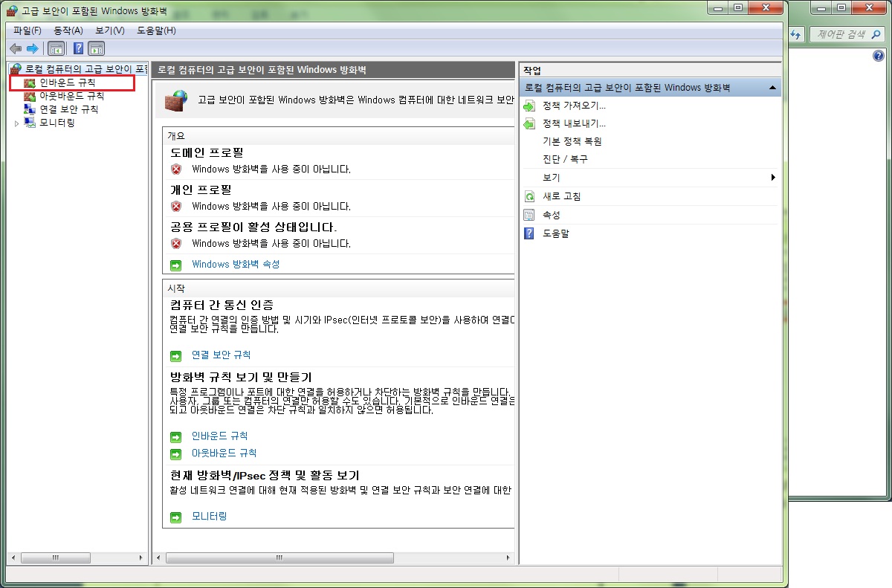Click the 새로 고침 refresh icon in the actions pane
The image size is (892, 588).
click(529, 197)
